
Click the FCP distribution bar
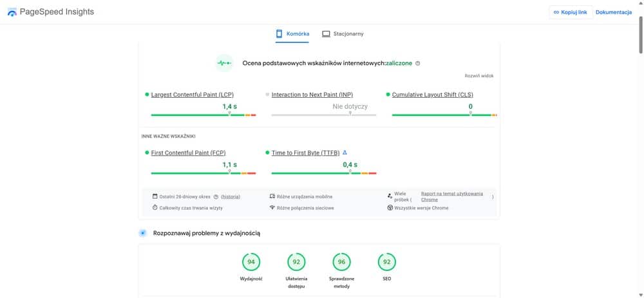coord(204,173)
